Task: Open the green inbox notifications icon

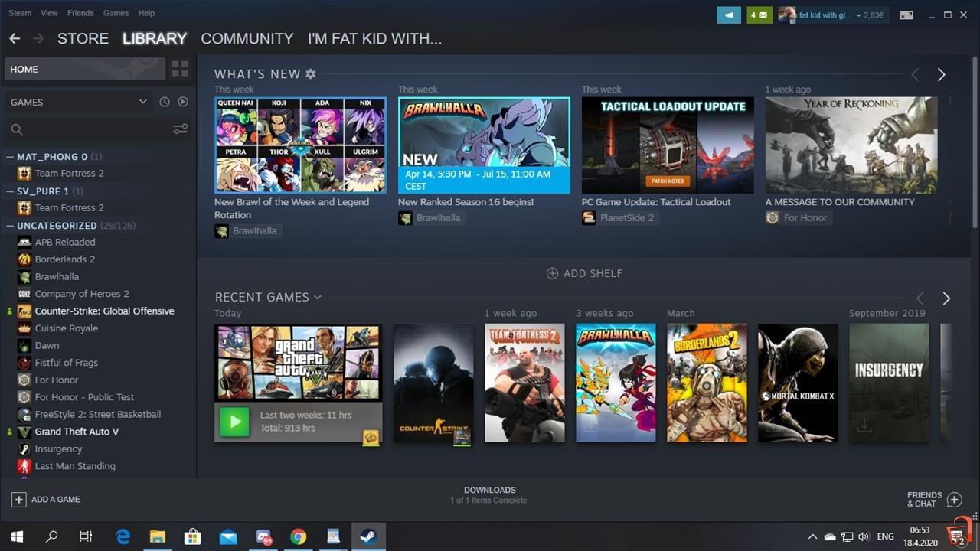Action: click(759, 15)
